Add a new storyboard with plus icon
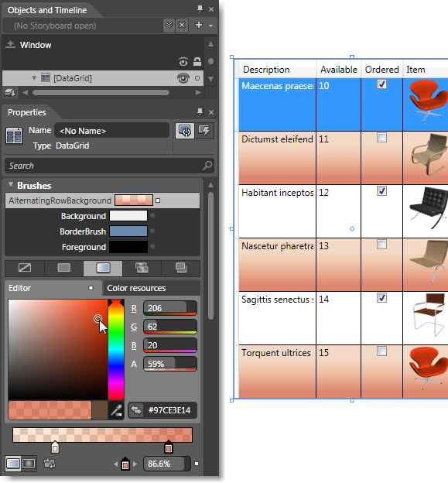The width and height of the screenshot is (448, 483). click(199, 25)
